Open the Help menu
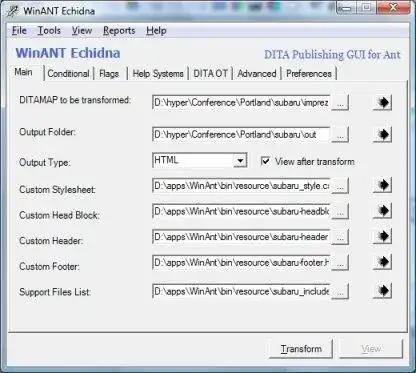Screen dimensions: 416x373 pos(156,31)
